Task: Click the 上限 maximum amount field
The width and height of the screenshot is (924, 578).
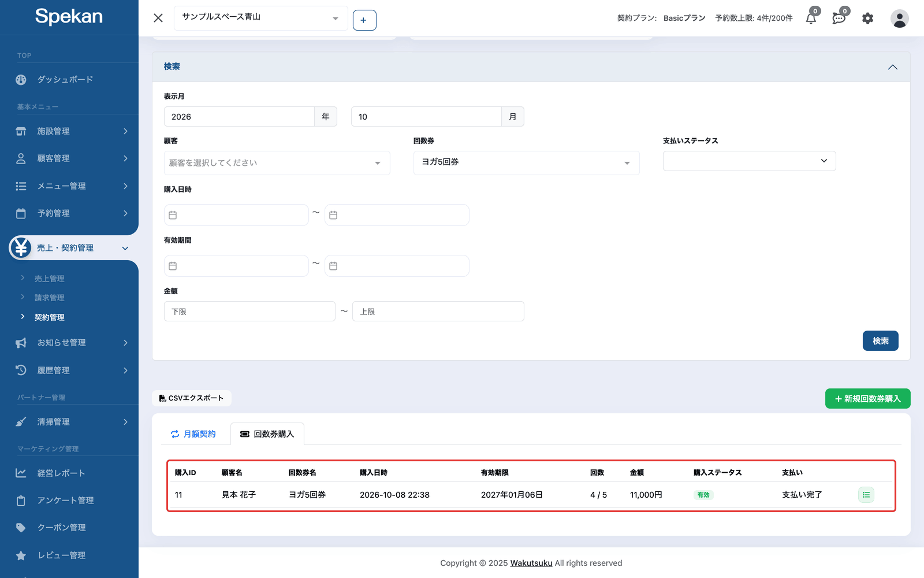Action: coord(438,312)
